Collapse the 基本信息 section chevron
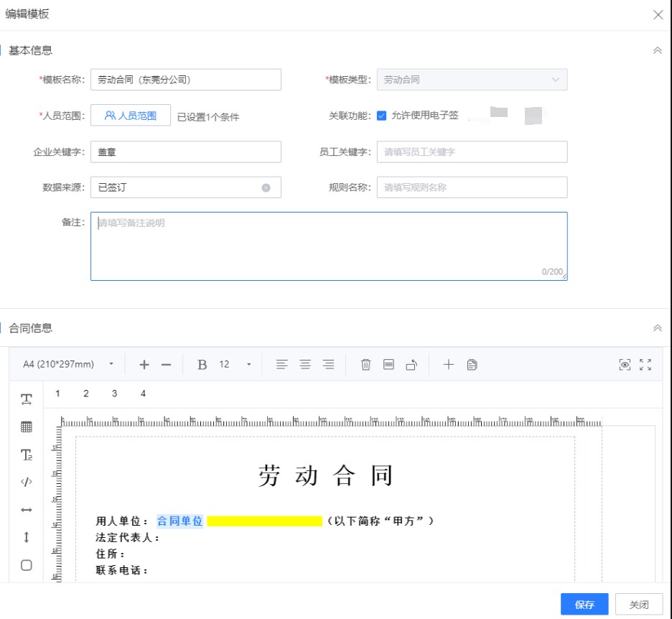The width and height of the screenshot is (672, 619). (657, 50)
